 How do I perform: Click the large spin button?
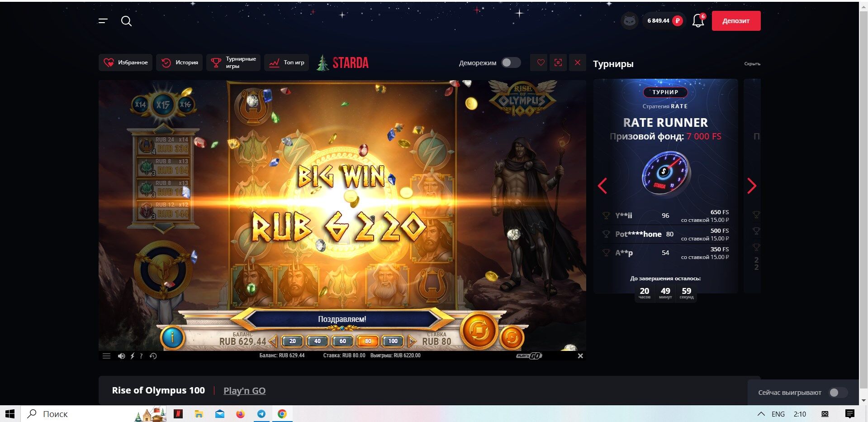click(479, 331)
